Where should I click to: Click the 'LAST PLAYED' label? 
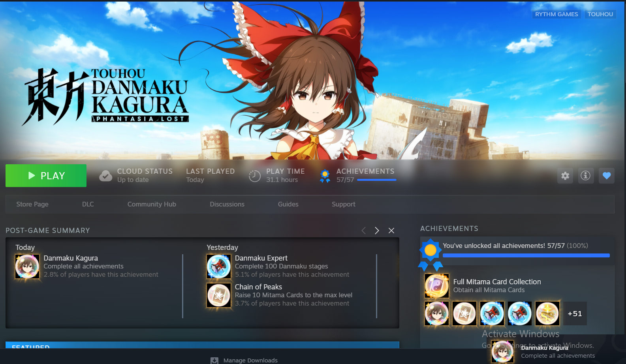211,171
